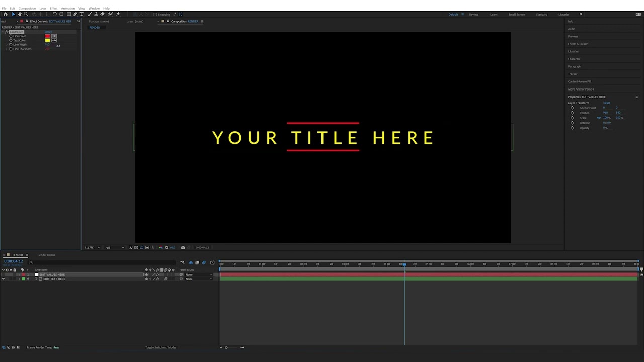
Task: Activate the Horizontal Type tool
Action: coord(82,14)
